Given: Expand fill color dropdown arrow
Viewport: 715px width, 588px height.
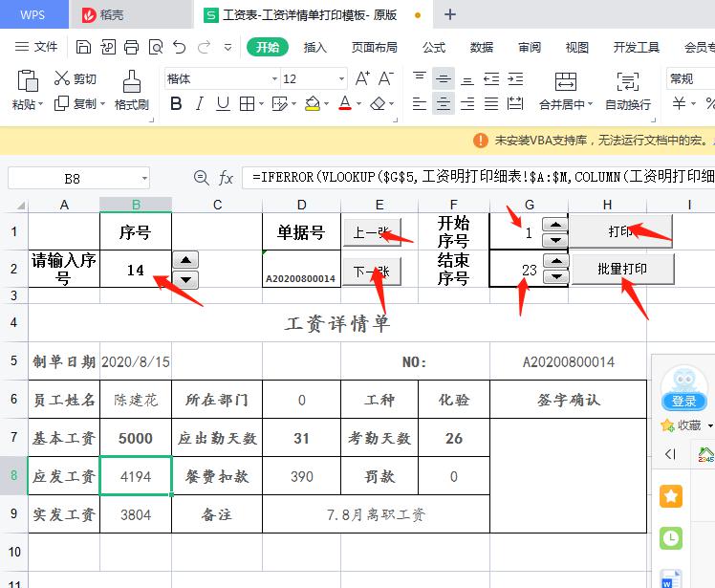Looking at the screenshot, I should click(327, 104).
